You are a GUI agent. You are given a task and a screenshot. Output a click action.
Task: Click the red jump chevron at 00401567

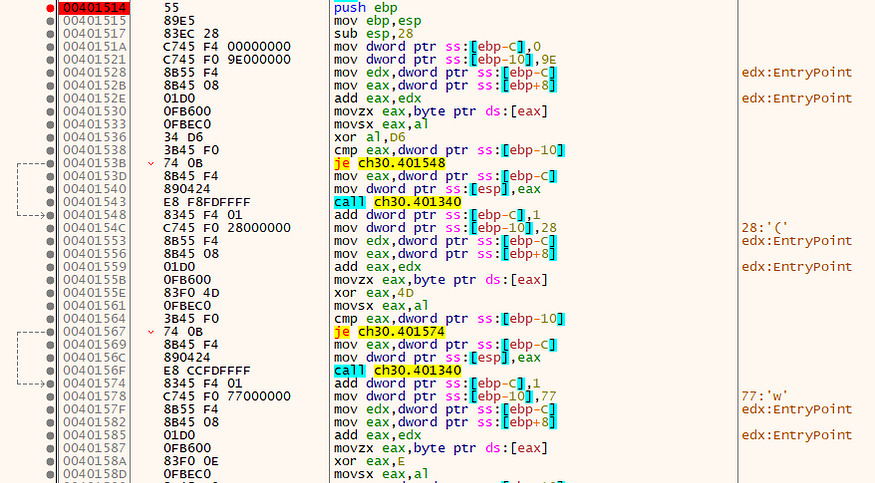pos(151,332)
